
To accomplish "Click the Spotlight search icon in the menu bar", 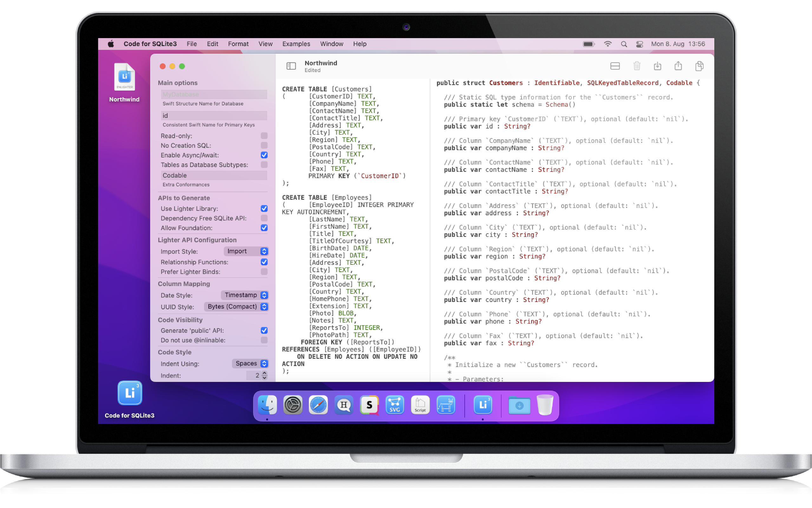I will 624,44.
